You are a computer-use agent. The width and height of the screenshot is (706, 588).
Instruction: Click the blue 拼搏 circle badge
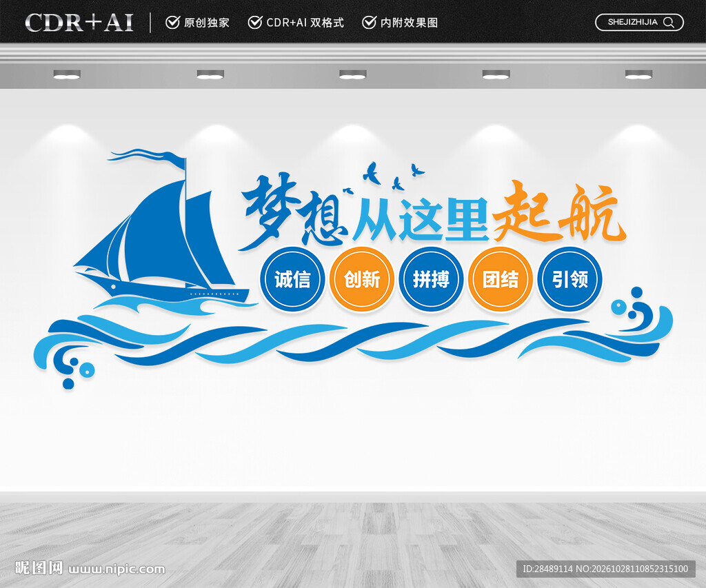click(431, 279)
